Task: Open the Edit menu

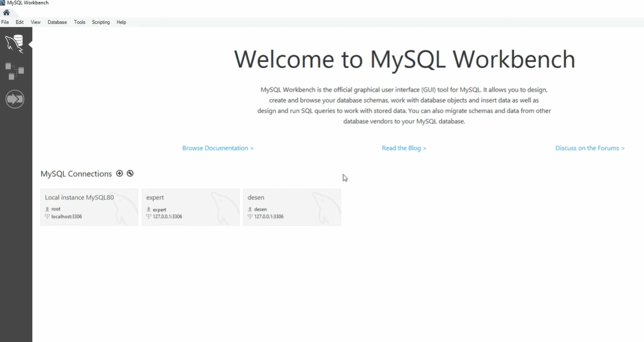Action: click(x=20, y=22)
